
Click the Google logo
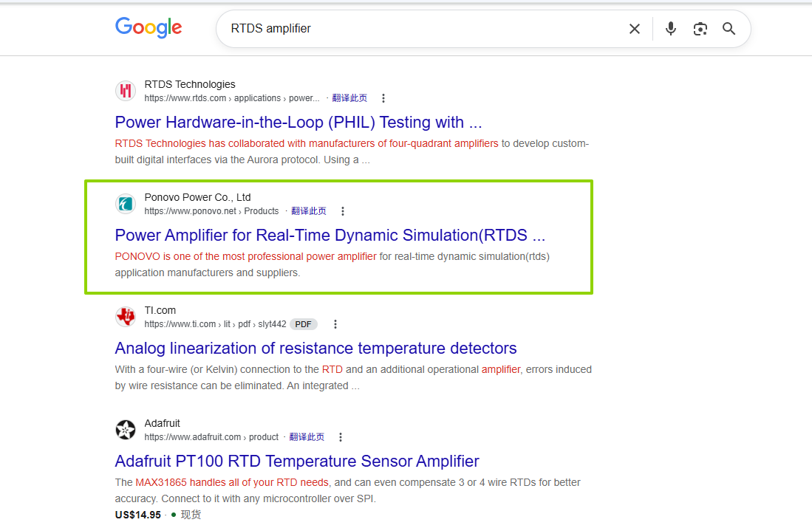[x=149, y=27]
